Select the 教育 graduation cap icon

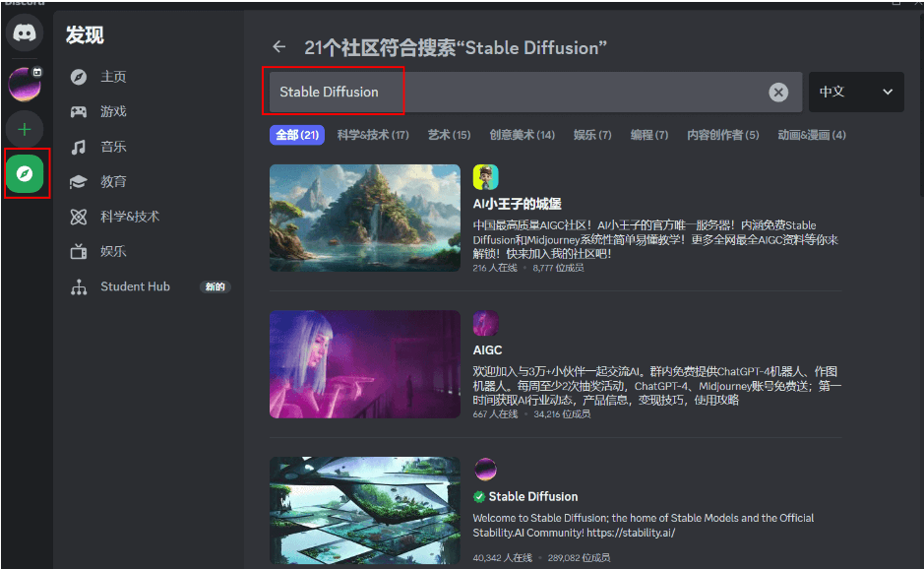(79, 181)
